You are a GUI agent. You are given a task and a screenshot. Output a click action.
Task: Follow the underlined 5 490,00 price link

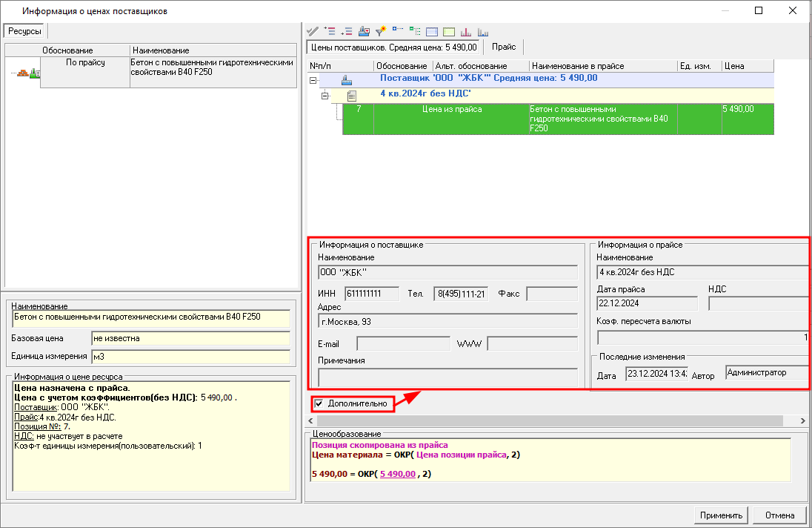pyautogui.click(x=398, y=474)
